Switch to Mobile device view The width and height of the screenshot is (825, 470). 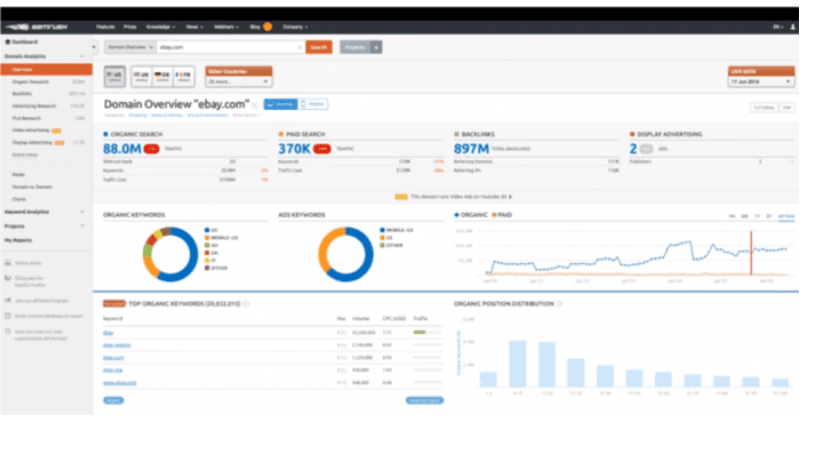click(313, 104)
